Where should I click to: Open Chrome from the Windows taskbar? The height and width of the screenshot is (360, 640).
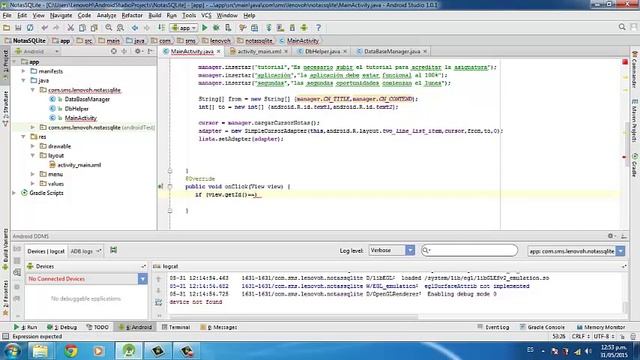[71, 351]
